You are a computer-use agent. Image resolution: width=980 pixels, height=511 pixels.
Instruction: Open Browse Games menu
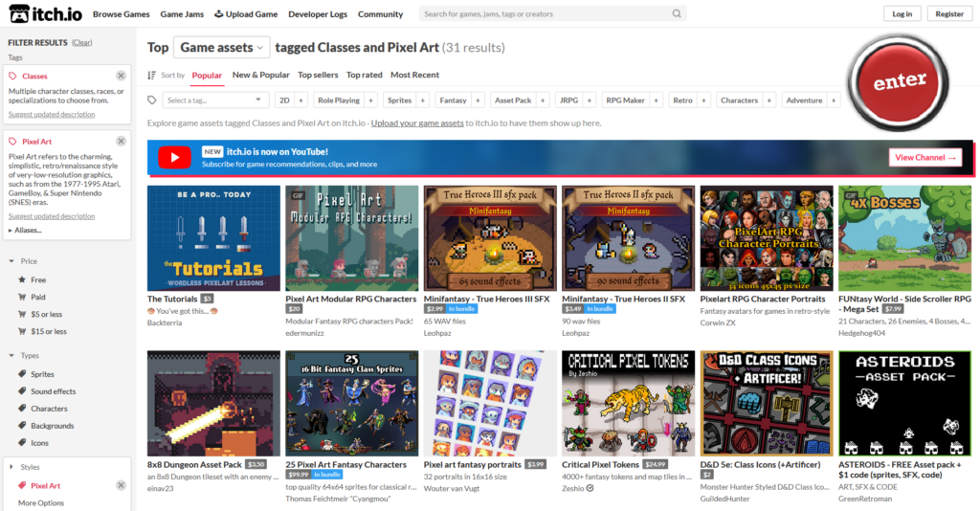tap(122, 13)
